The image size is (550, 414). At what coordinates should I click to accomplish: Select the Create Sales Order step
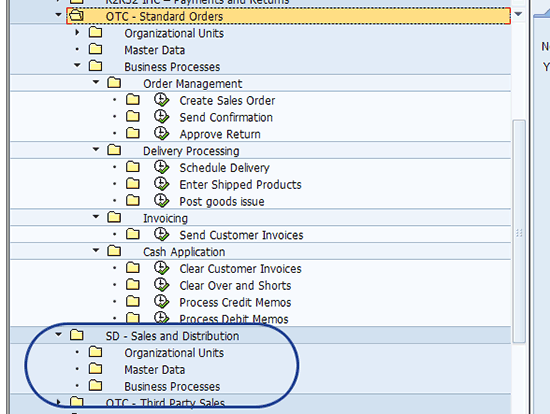pos(227,101)
